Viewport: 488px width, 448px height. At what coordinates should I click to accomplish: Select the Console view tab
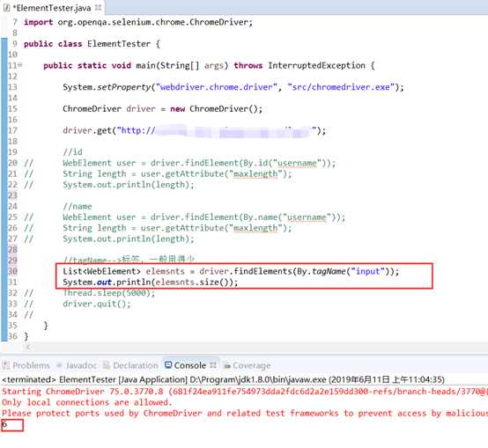190,365
